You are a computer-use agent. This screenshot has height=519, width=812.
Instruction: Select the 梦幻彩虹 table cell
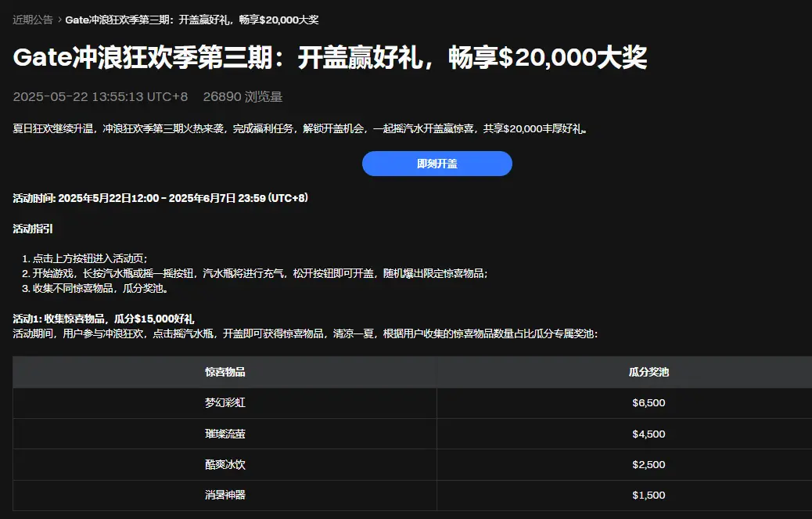[x=225, y=403]
